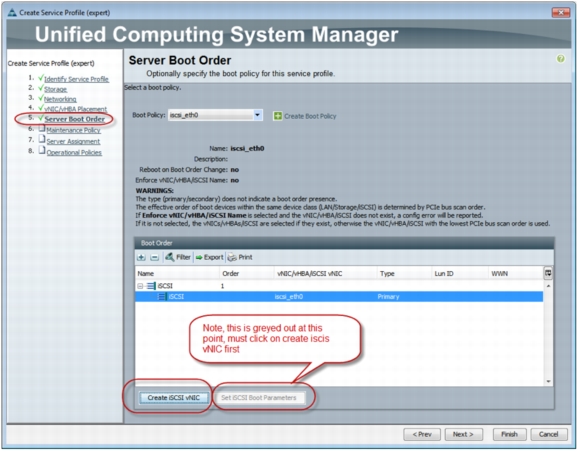This screenshot has height=452, width=578.
Task: Click the expand-all plus icon in Boot Order toolbar
Action: tap(141, 257)
